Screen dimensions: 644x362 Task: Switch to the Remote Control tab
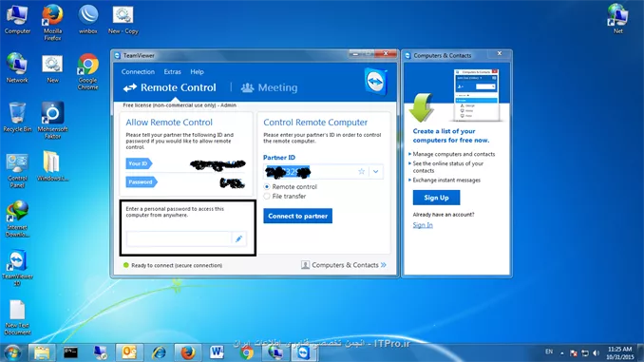click(170, 87)
